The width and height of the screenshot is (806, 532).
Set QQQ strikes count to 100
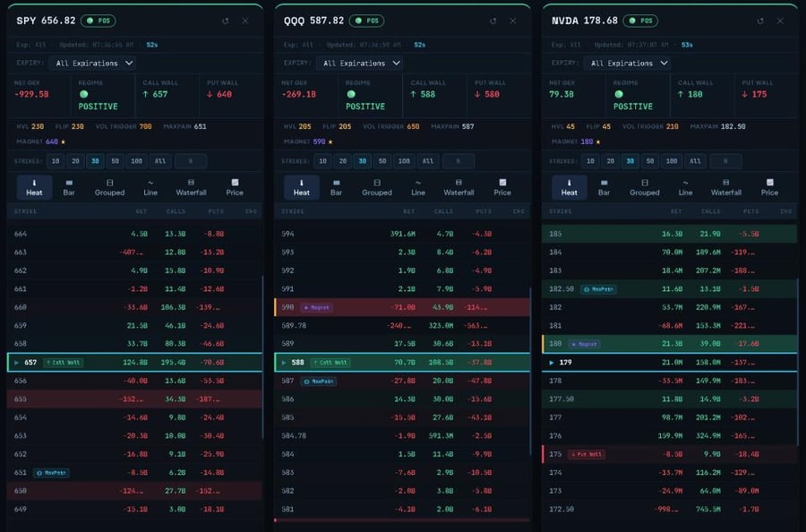404,161
